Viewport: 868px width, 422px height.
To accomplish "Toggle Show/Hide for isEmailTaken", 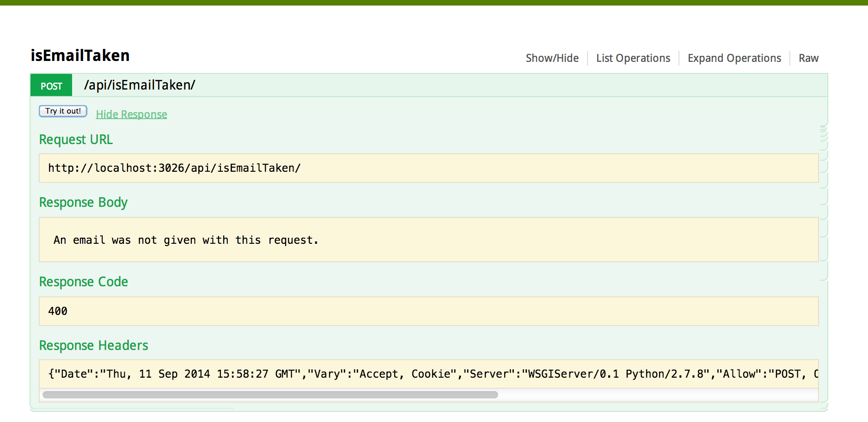I will click(x=552, y=58).
